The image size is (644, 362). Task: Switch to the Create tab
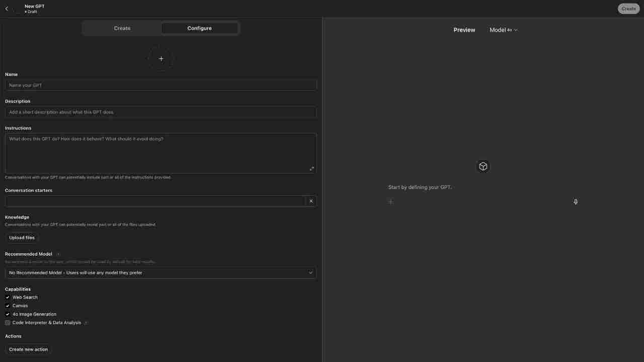122,28
